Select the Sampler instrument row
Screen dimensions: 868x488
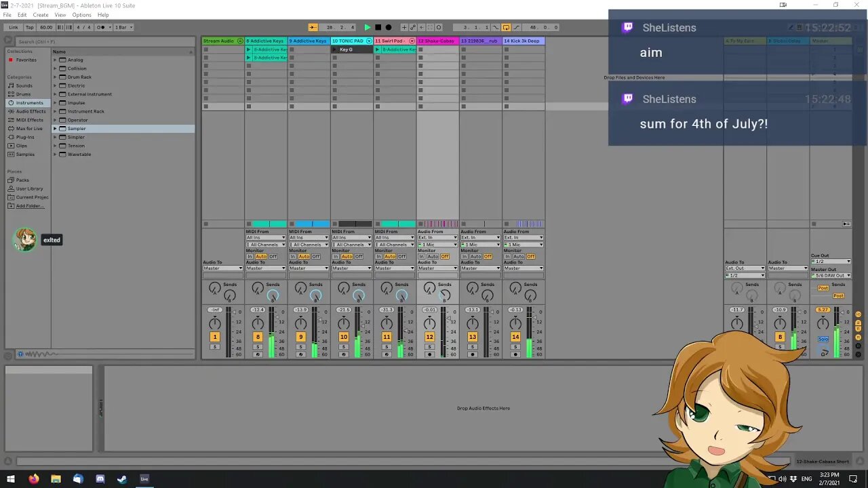tap(123, 128)
